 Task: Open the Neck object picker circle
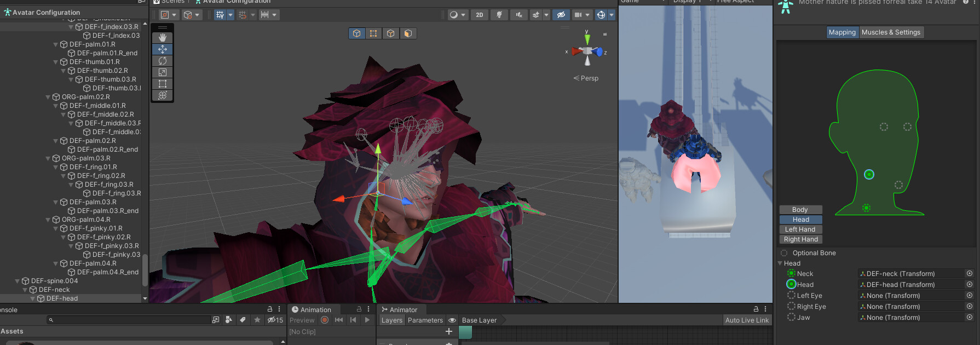970,273
